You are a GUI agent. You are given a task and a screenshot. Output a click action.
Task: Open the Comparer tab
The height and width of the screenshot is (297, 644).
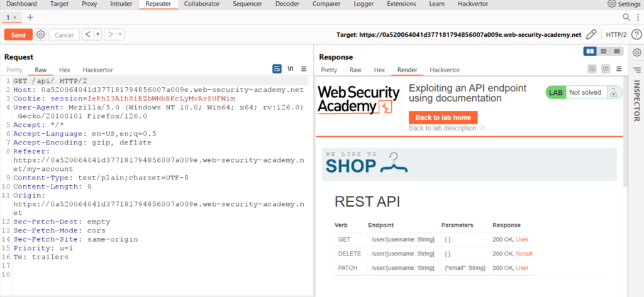[326, 4]
